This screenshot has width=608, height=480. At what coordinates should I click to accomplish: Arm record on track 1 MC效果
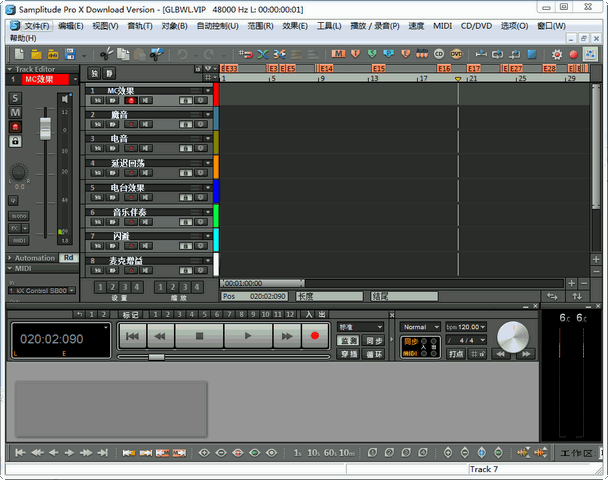(x=131, y=100)
